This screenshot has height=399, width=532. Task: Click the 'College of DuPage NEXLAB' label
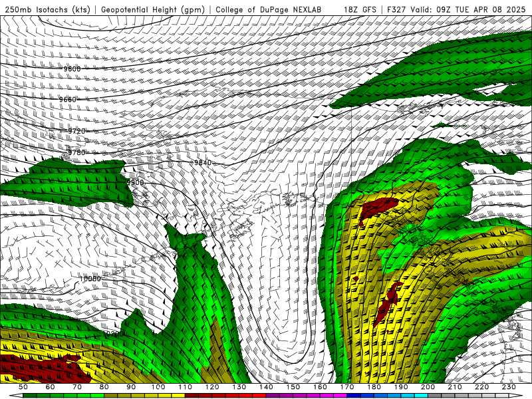pos(269,9)
